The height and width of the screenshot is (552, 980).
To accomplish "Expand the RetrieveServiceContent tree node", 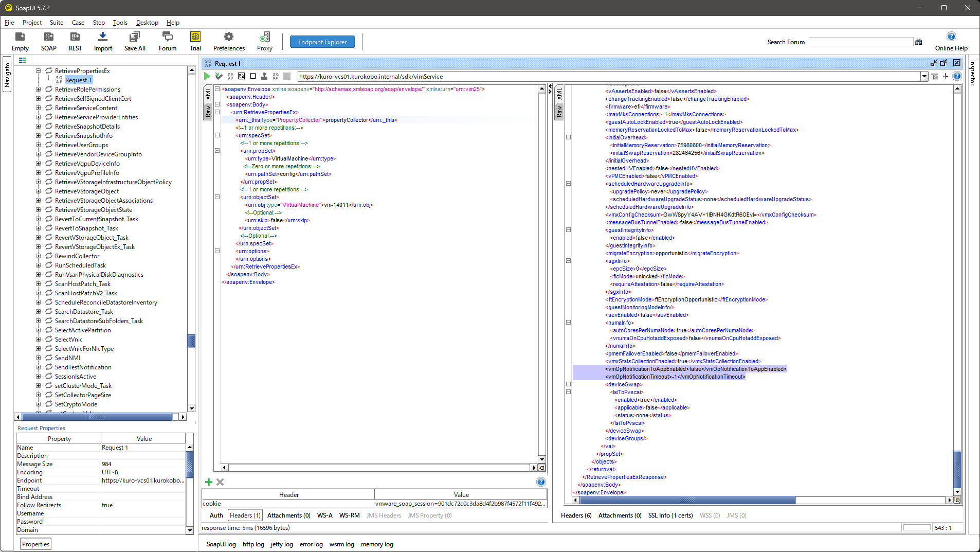I will click(x=38, y=108).
